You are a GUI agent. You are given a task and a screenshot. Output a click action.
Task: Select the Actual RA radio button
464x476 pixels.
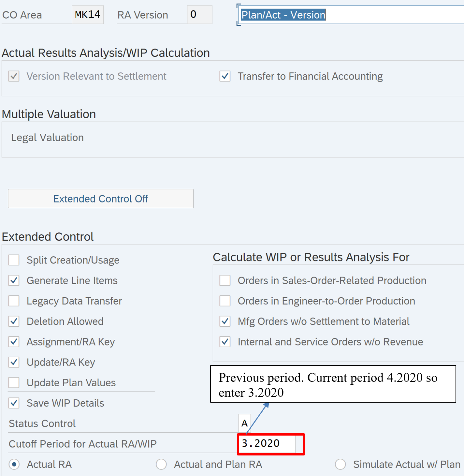(14, 464)
